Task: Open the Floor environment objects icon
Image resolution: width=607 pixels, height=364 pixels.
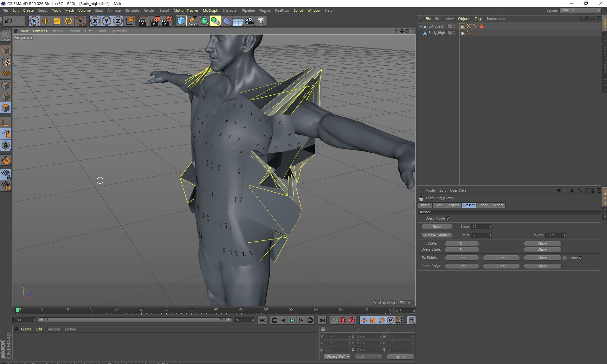Action: coord(238,21)
